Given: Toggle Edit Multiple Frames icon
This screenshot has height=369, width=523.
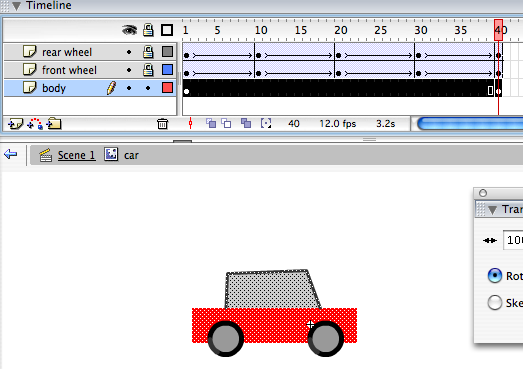Looking at the screenshot, I should click(246, 123).
